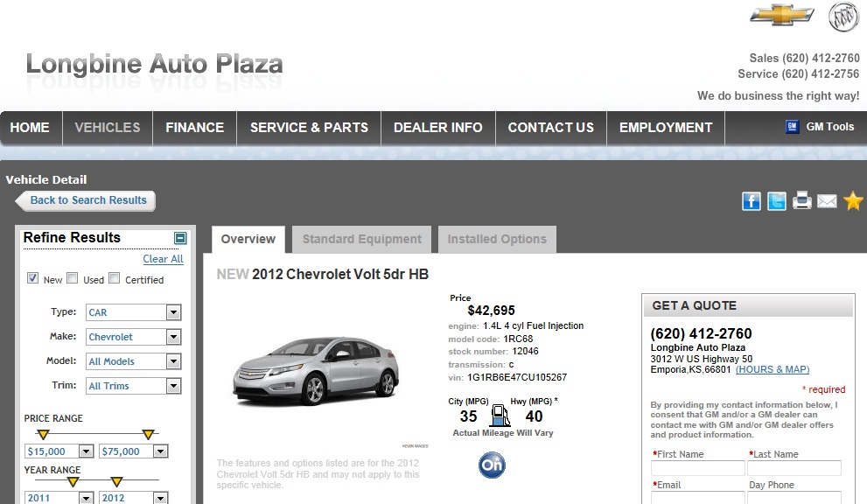Share vehicle on Twitter
This screenshot has width=867, height=504.
[x=777, y=201]
